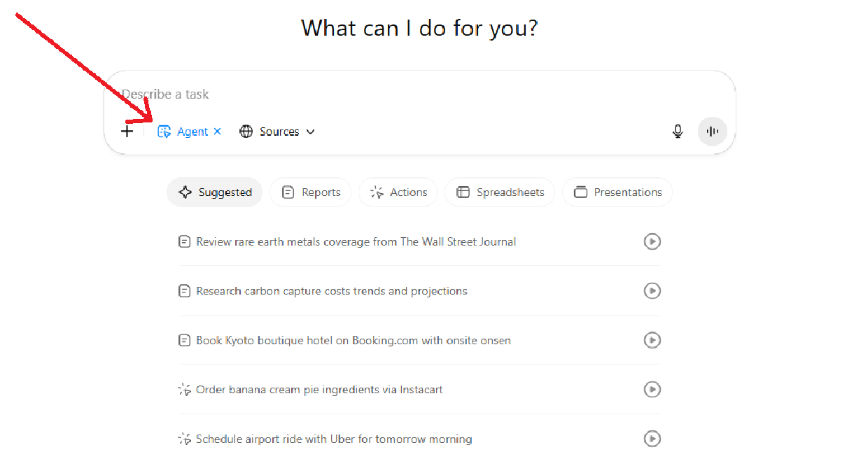Open Review rare earth metals coverage suggestion
Viewport: 868px width, 459px height.
[356, 241]
